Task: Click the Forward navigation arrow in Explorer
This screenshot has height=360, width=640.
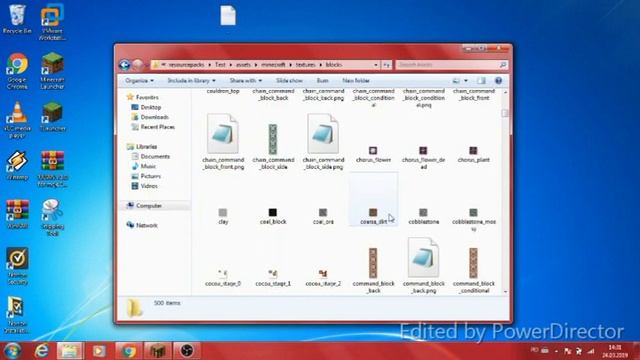Action: click(x=138, y=64)
